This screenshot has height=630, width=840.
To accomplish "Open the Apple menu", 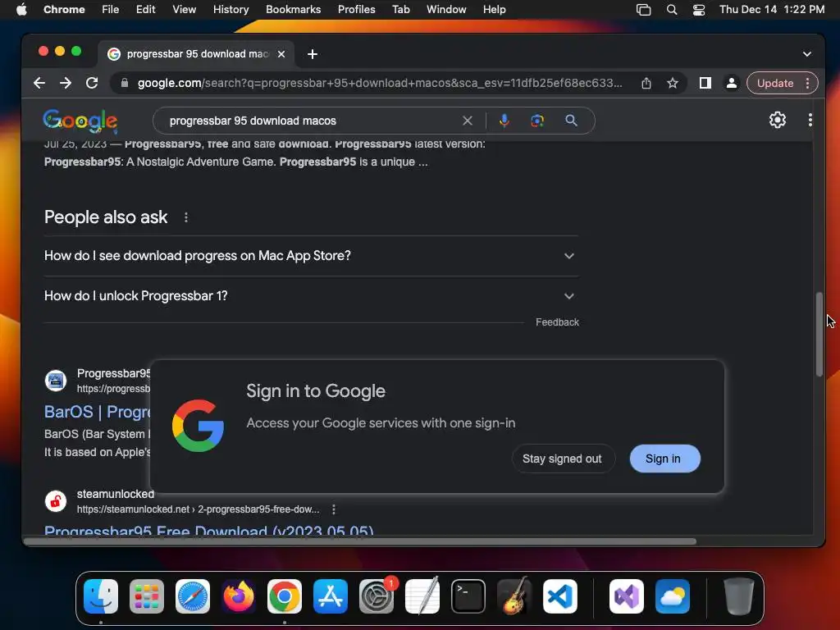I will 21,10.
